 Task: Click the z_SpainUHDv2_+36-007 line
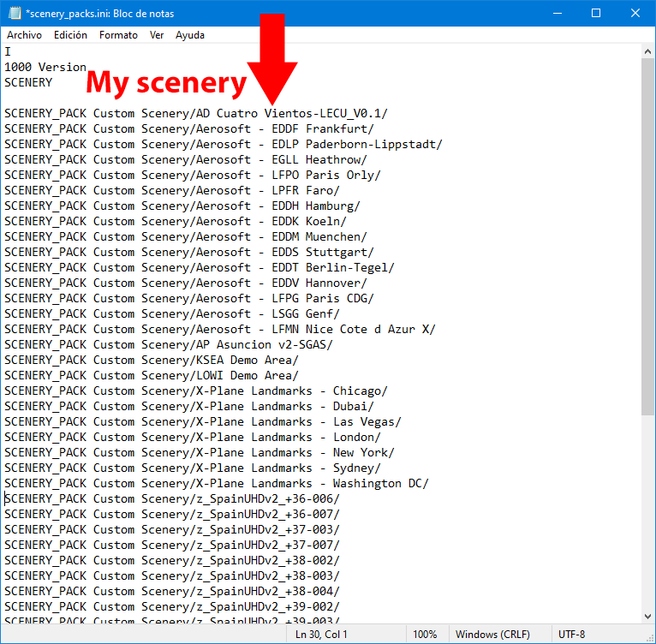[x=172, y=515]
